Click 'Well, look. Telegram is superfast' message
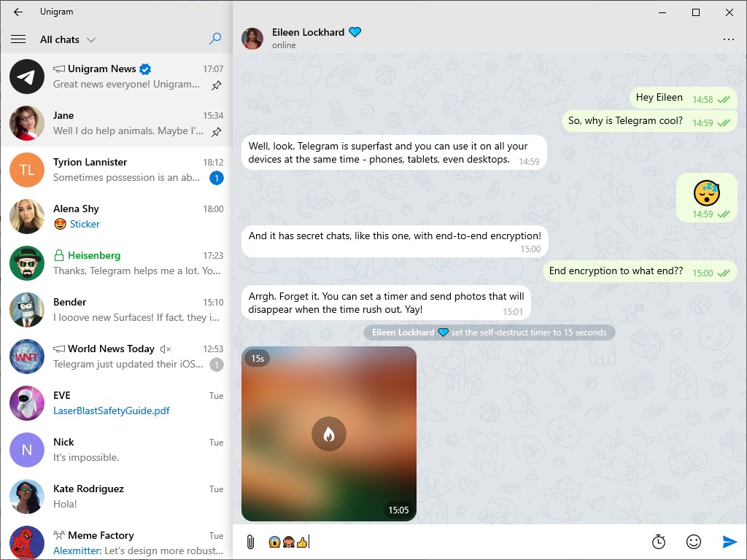This screenshot has width=747, height=560. coord(394,152)
